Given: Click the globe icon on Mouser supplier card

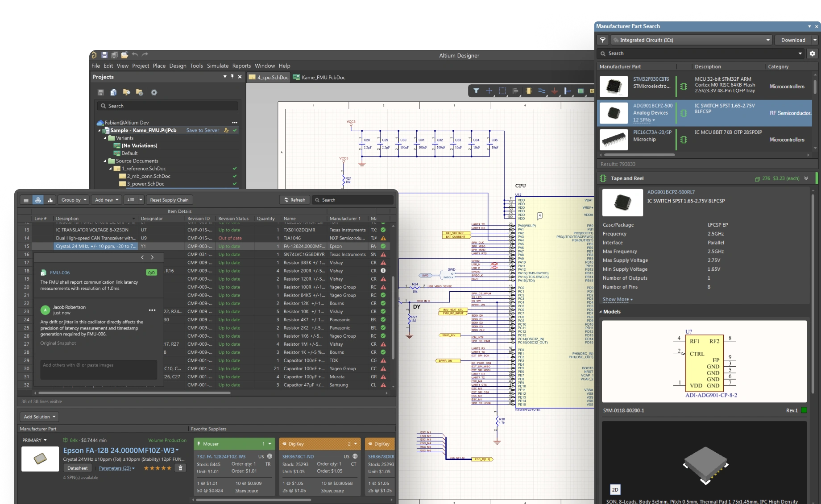Looking at the screenshot, I should pos(270,456).
